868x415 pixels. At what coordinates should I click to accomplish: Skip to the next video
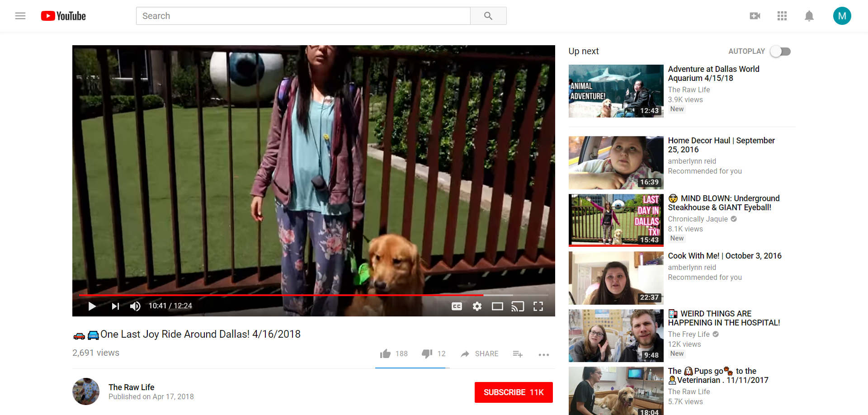pos(116,306)
